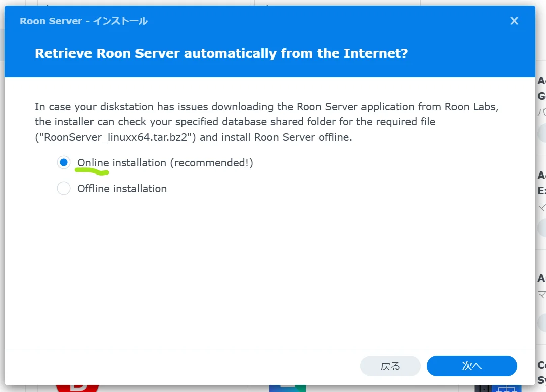Screen dimensions: 546x392
Task: Click the package name beginning 'A' on right edge
Action: 541,278
